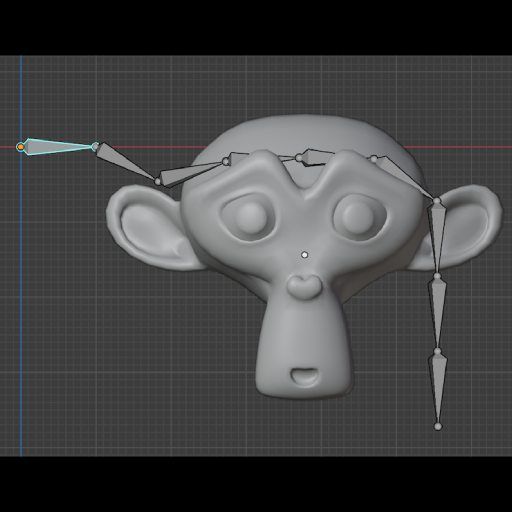The image size is (512, 512).
Task: Click the joint atop the right brow ridge
Action: coord(374,159)
